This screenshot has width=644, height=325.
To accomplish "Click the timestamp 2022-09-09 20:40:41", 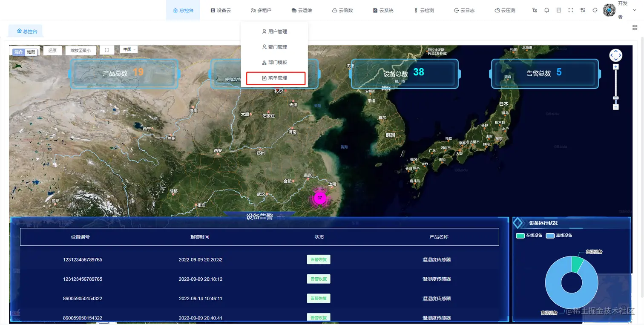I will coord(201,318).
